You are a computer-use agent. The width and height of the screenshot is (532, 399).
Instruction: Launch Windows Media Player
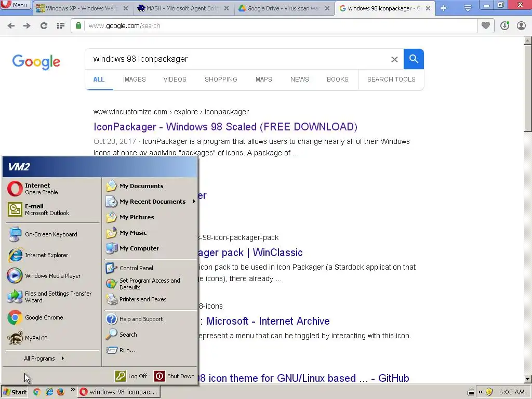tap(52, 276)
